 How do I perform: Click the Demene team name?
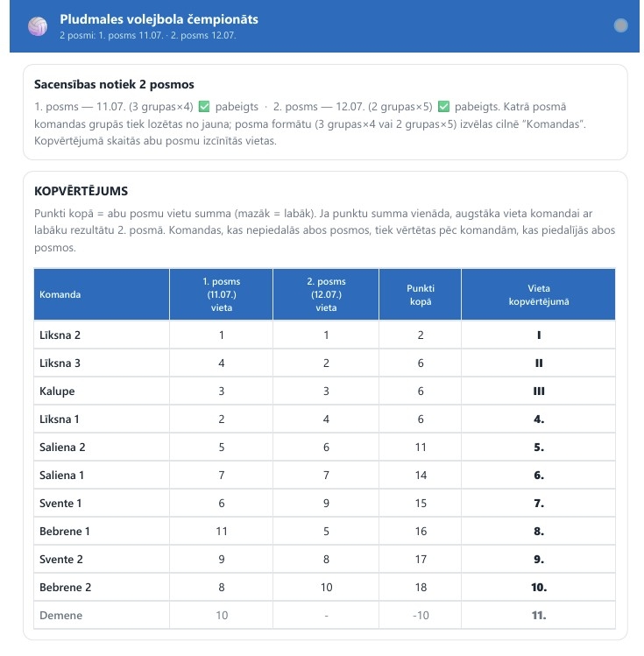tap(61, 616)
